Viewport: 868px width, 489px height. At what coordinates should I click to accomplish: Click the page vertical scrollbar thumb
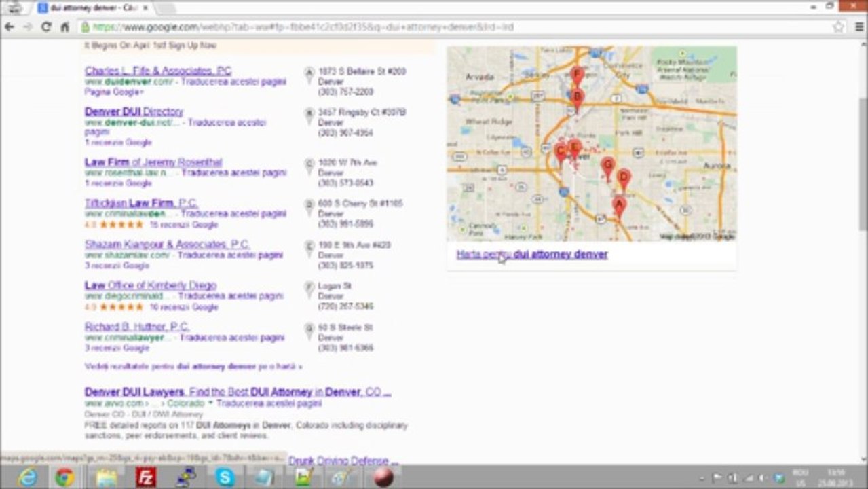point(862,163)
